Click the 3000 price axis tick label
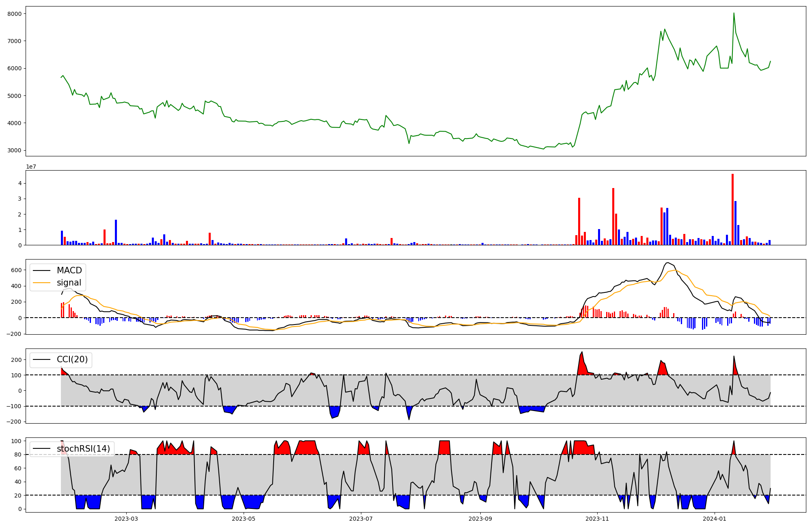The image size is (812, 528). [15, 150]
